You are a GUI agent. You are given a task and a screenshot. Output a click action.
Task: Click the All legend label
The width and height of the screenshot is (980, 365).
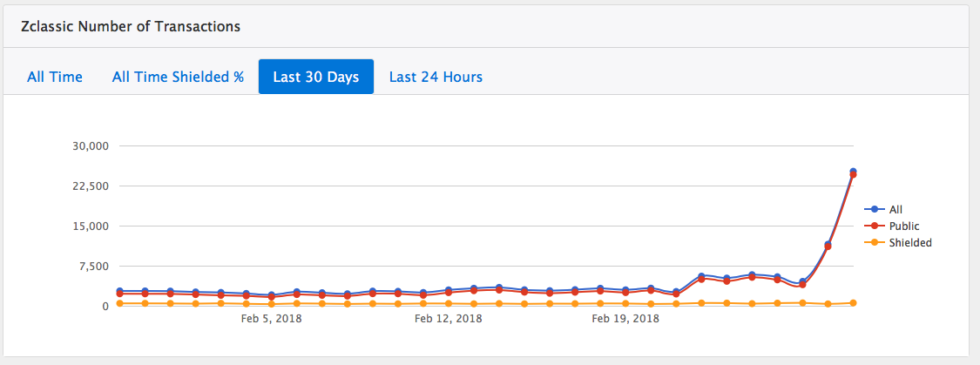coord(895,209)
